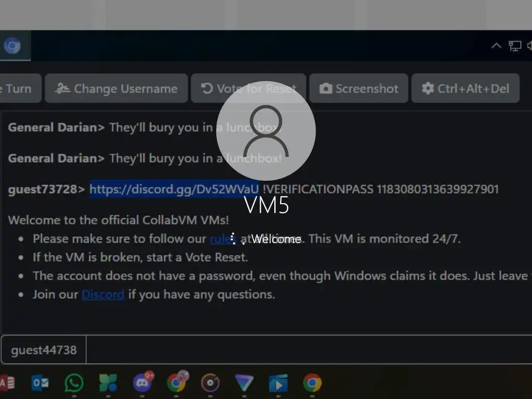532x399 pixels.
Task: Open the discord.gg/Dv52WVaU chat link
Action: [x=174, y=189]
